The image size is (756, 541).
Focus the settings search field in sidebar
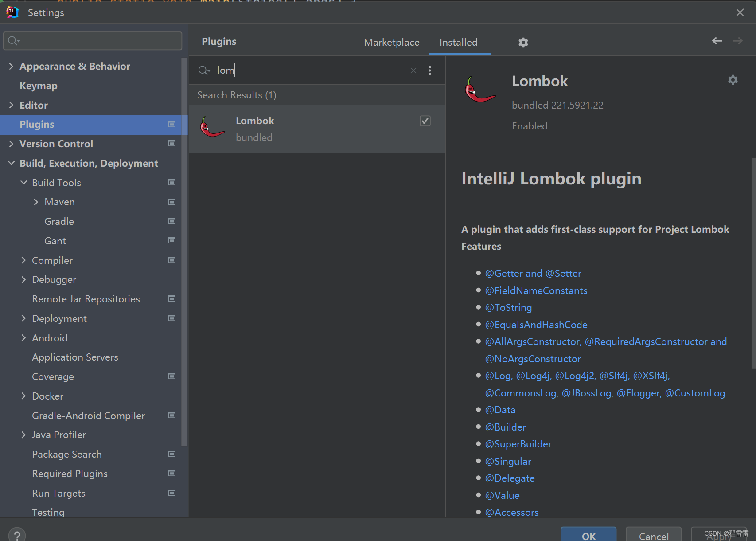(x=93, y=41)
